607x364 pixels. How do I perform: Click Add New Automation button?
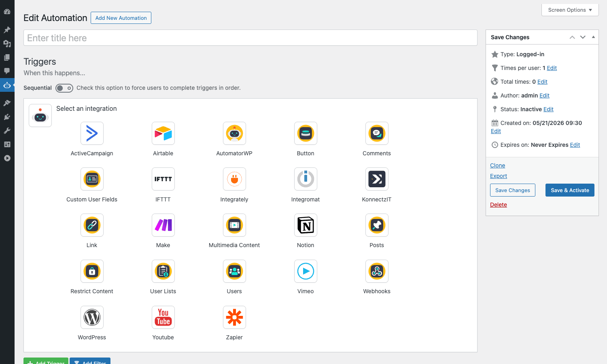point(121,18)
